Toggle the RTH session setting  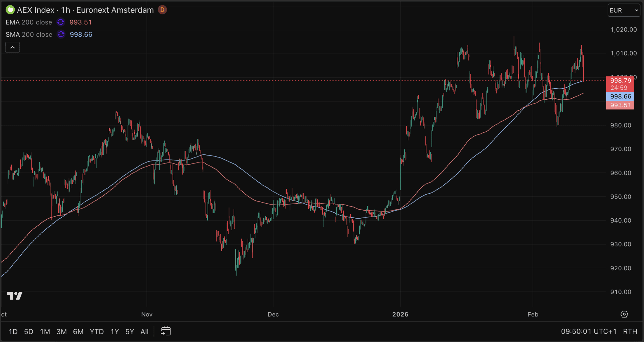(630, 331)
